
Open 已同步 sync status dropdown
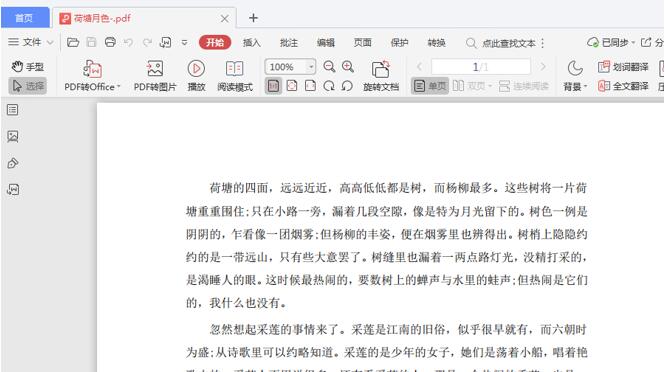[x=611, y=42]
